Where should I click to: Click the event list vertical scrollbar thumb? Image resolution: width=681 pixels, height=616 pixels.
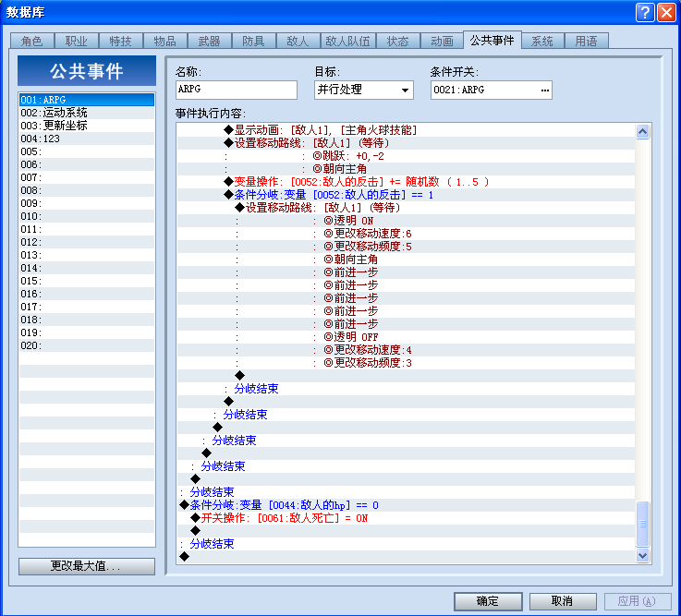[x=642, y=524]
